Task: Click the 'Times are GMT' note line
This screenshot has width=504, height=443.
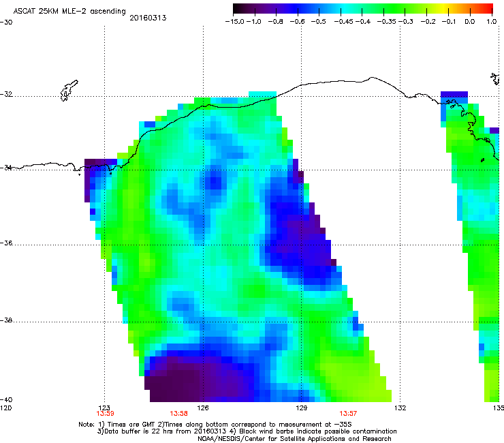Action: [x=215, y=425]
